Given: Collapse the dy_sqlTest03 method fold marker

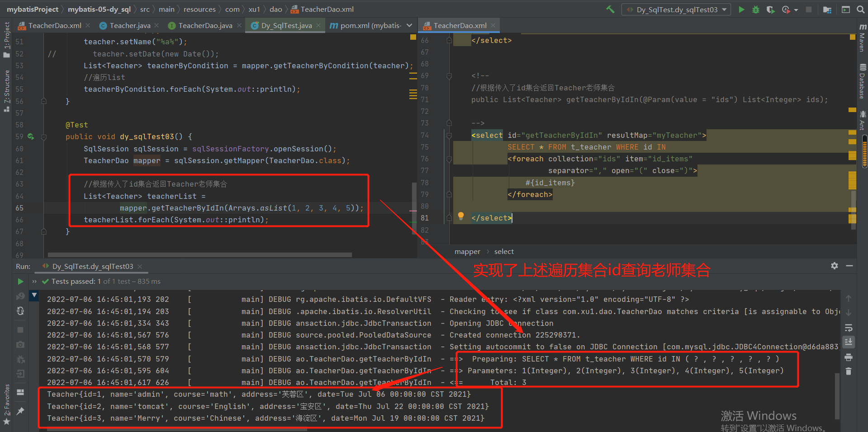Looking at the screenshot, I should [44, 136].
